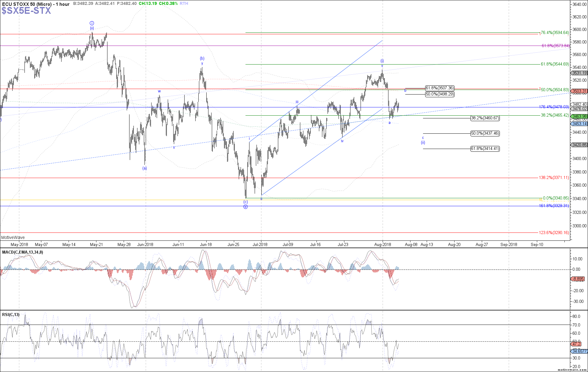
Task: Click the red '3503.31' price-axis tag
Action: (x=579, y=91)
